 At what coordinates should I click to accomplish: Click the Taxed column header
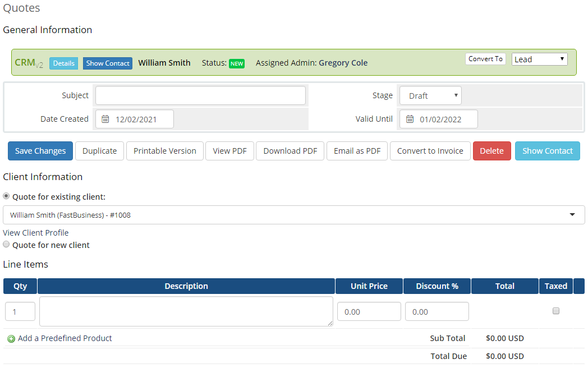pyautogui.click(x=556, y=286)
